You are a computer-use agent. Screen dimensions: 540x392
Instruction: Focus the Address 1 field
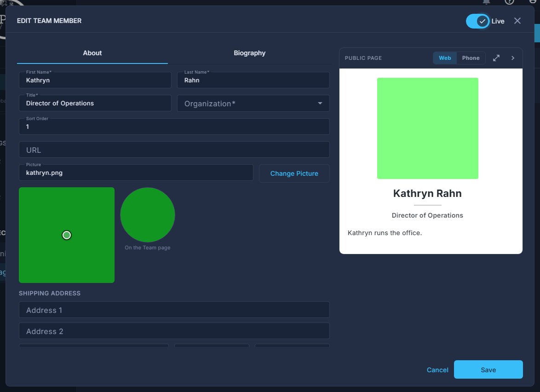click(174, 310)
